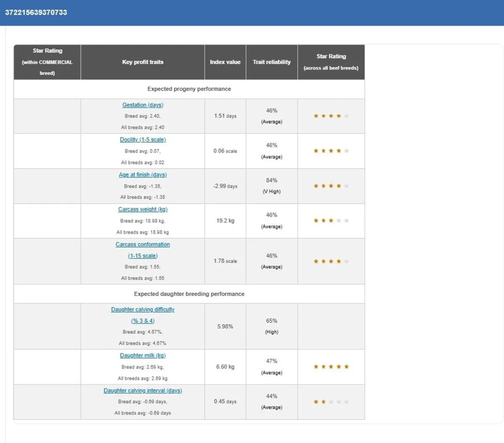
Task: Click the star rating for Carcass conformation
Action: click(x=331, y=261)
